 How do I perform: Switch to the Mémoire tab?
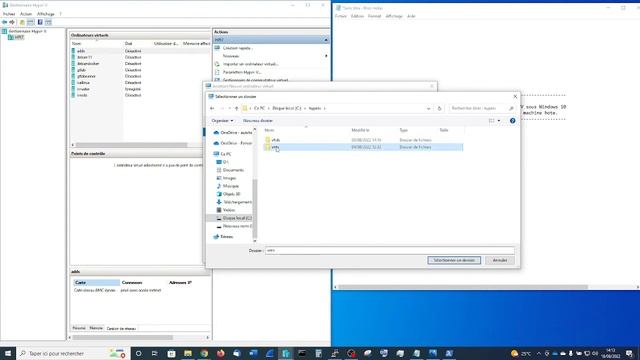coord(96,328)
